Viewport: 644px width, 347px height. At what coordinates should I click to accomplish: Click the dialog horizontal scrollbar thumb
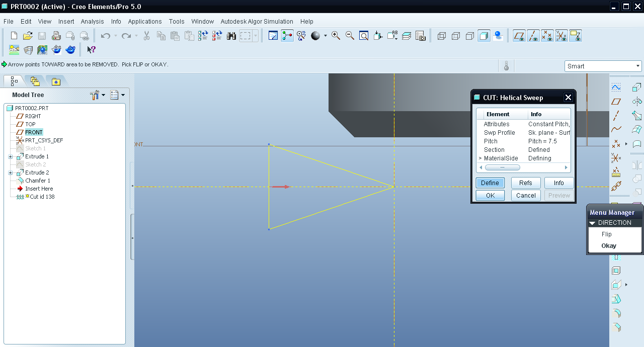pos(503,167)
